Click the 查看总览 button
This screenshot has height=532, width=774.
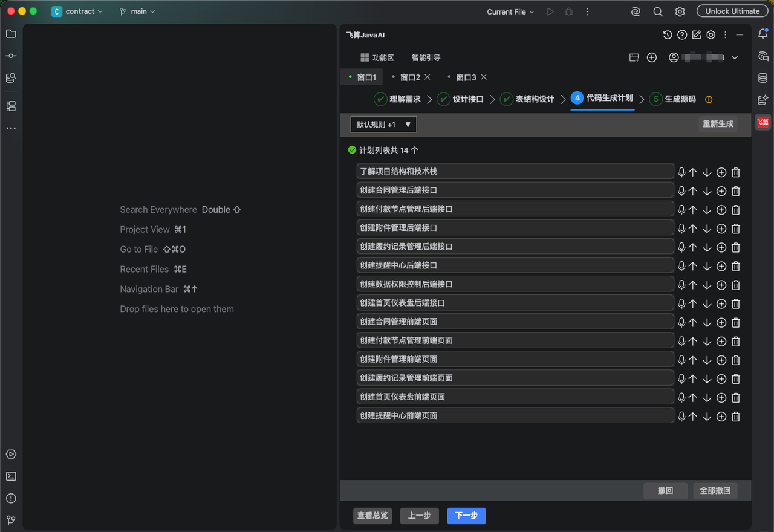(372, 516)
